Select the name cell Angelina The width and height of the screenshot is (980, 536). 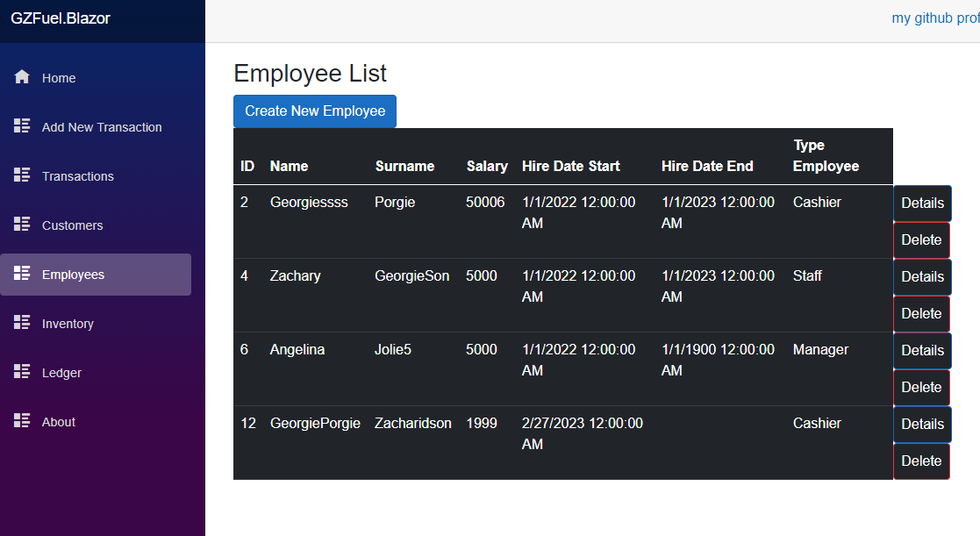297,350
